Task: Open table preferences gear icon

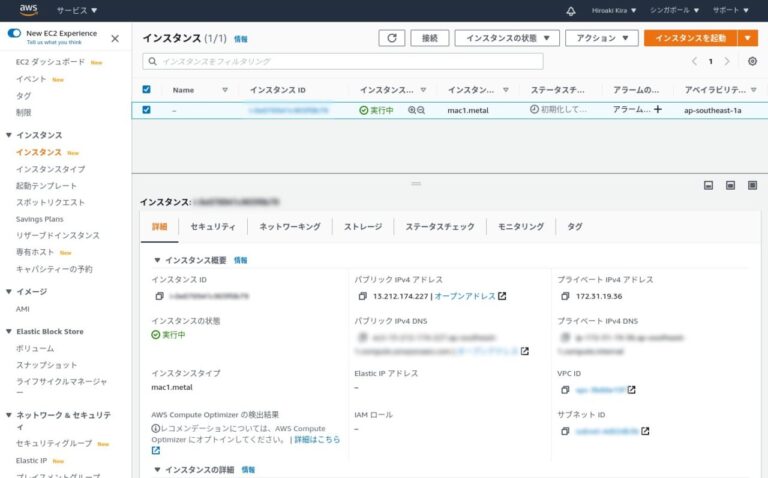Action: click(x=752, y=61)
